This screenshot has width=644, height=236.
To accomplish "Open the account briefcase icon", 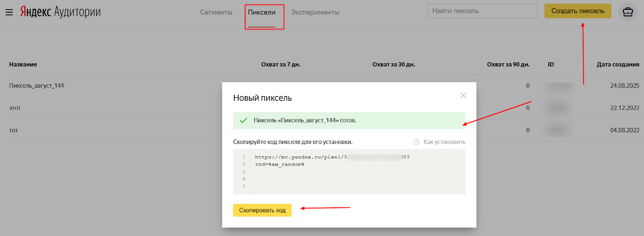I will (x=627, y=12).
